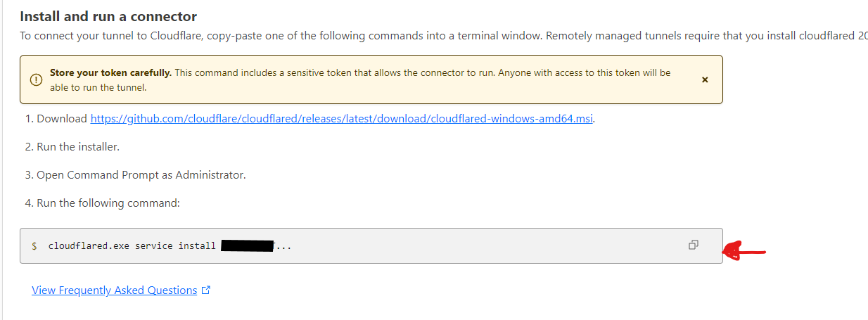
Task: Click the bold Store your token carefully text
Action: coord(110,73)
